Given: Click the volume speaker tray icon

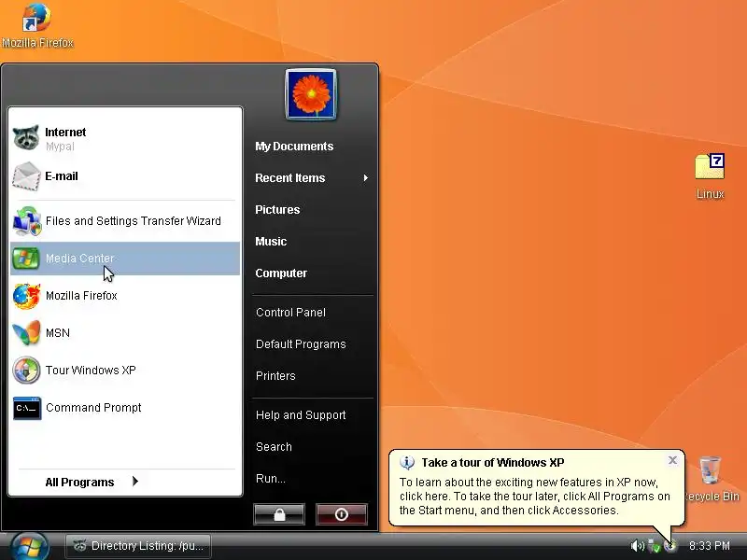Looking at the screenshot, I should click(x=637, y=546).
